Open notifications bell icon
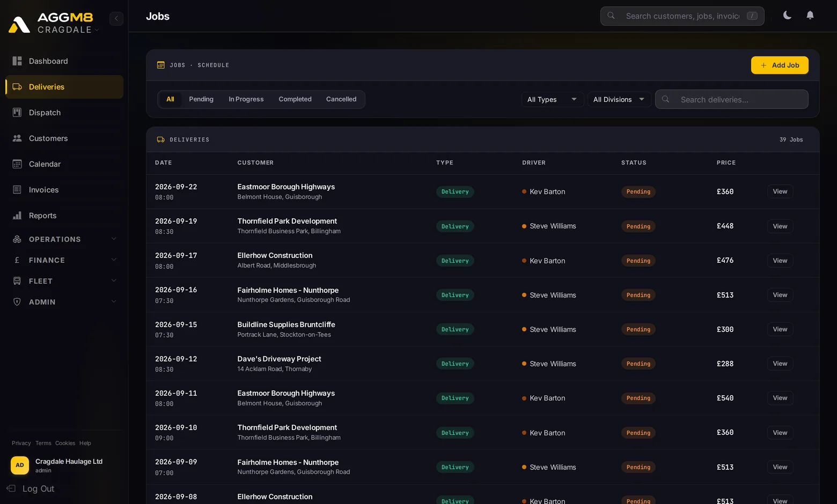This screenshot has height=504, width=837. point(810,15)
